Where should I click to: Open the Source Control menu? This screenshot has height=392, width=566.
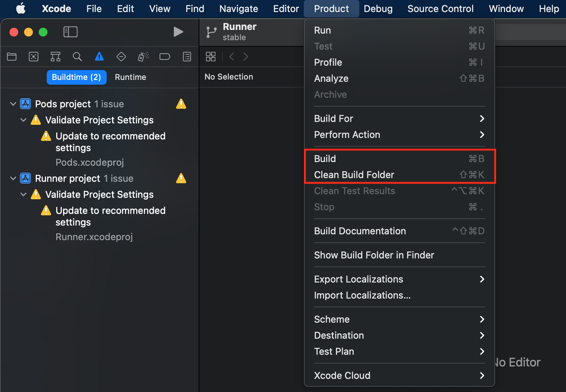tap(440, 8)
